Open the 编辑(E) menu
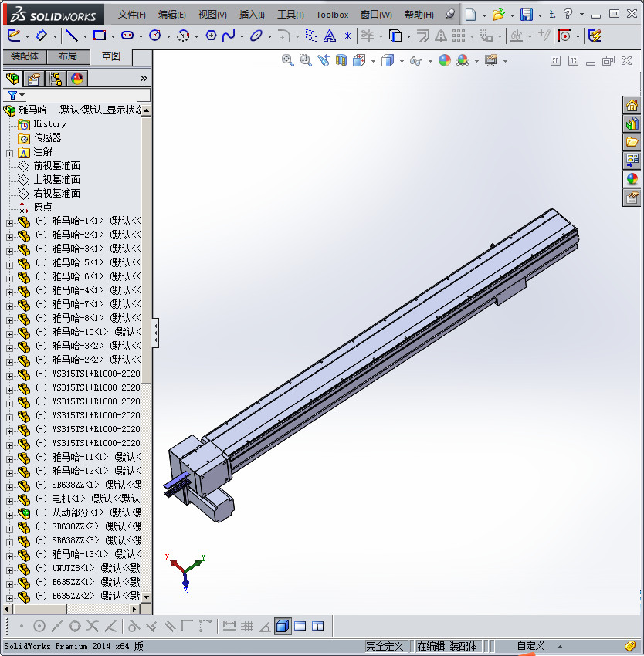Screen dimensions: 644x656 click(x=171, y=15)
